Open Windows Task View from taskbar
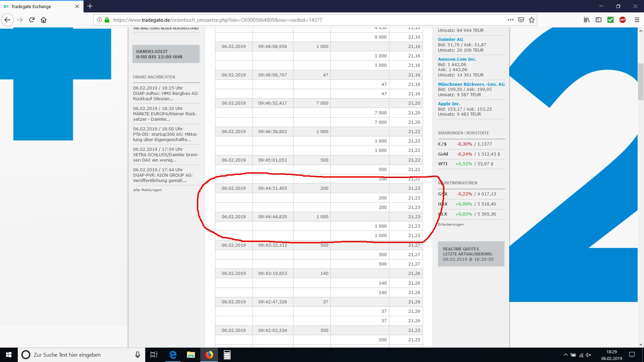 154,355
